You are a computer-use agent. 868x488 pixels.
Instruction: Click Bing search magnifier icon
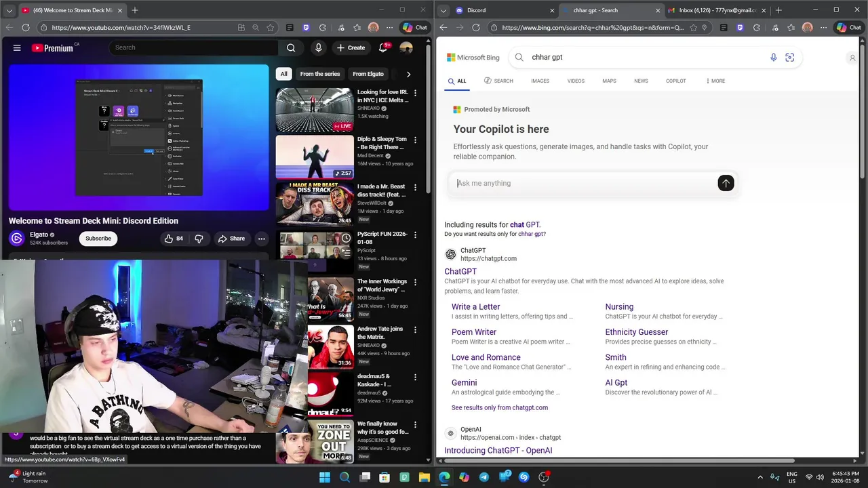coord(519,57)
